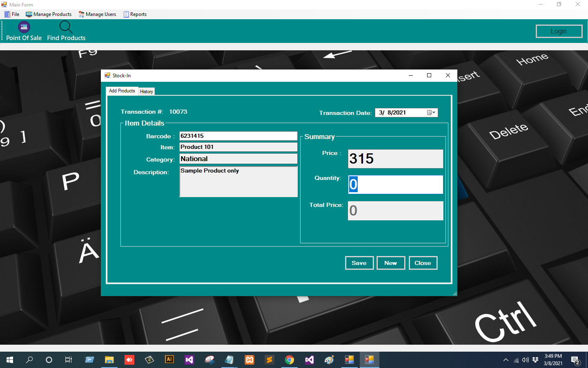Launch Adobe Illustrator from the taskbar
This screenshot has width=588, height=368.
(169, 359)
